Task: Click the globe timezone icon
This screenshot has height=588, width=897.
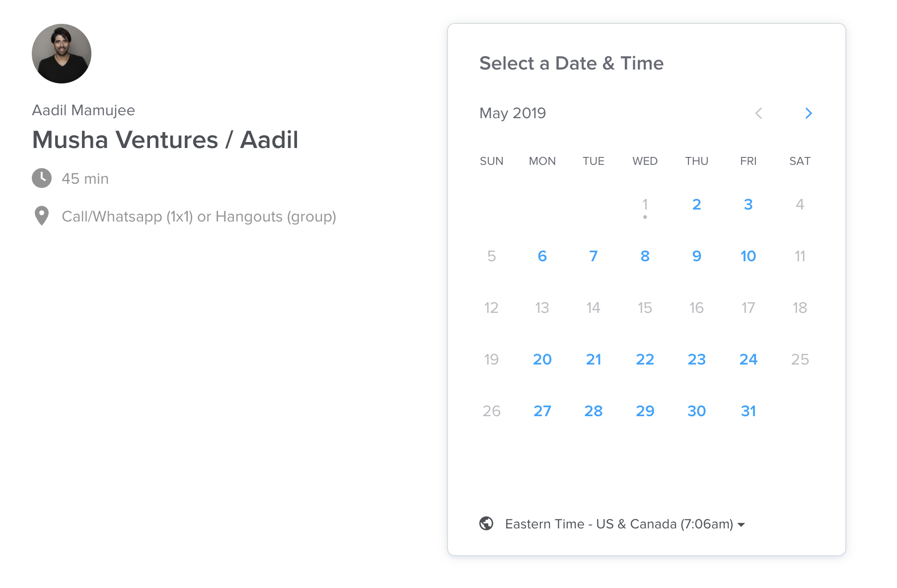Action: pos(486,523)
